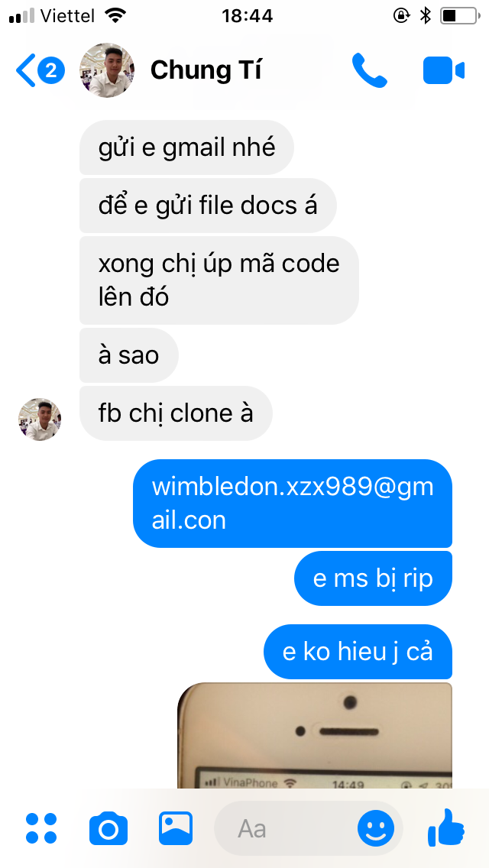Tap the small avatar beside 'fb chị clone à'

coord(40,419)
